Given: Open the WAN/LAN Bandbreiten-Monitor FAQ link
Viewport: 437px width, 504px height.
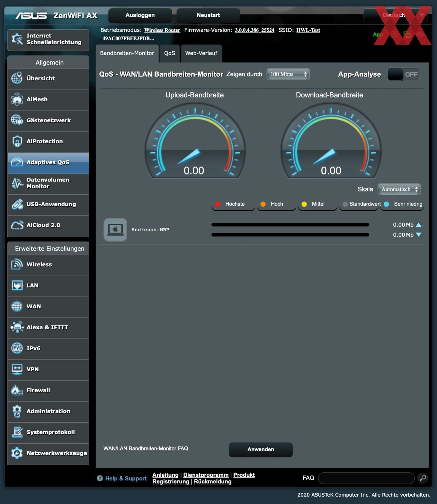Looking at the screenshot, I should [x=146, y=448].
